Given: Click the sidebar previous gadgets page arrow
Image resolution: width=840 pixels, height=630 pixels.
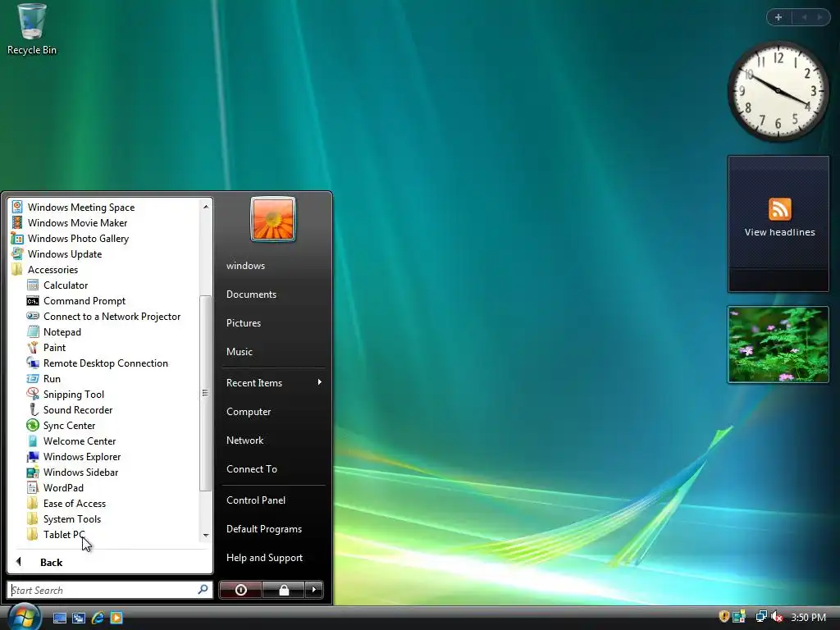Looking at the screenshot, I should [804, 17].
